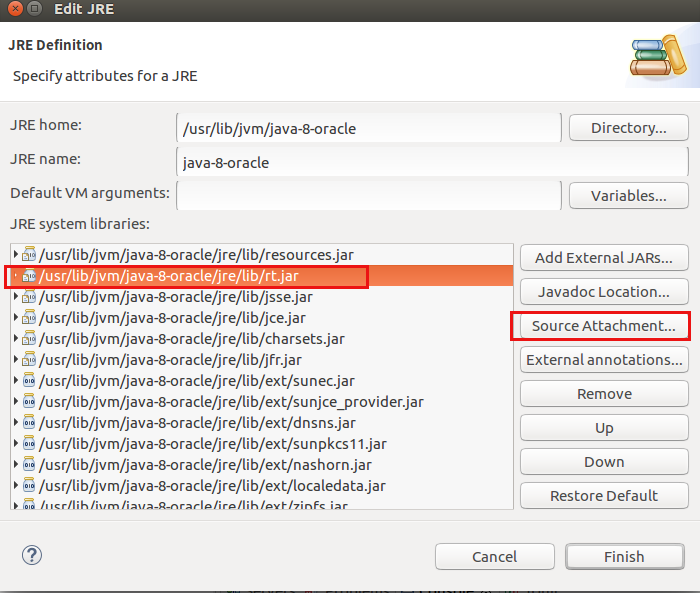
Task: Select /usr/lib/jvm/java-8-oracle/jre/lib/resources.jar row
Action: (262, 255)
